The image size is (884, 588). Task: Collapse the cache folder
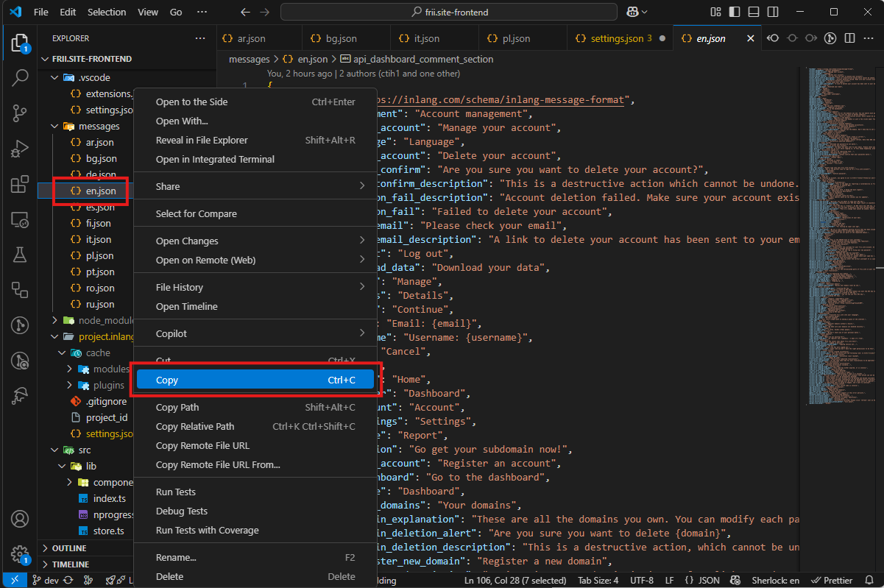[x=98, y=353]
